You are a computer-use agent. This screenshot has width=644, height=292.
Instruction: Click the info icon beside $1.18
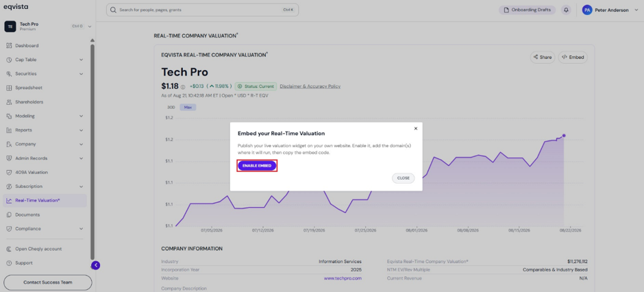(183, 86)
